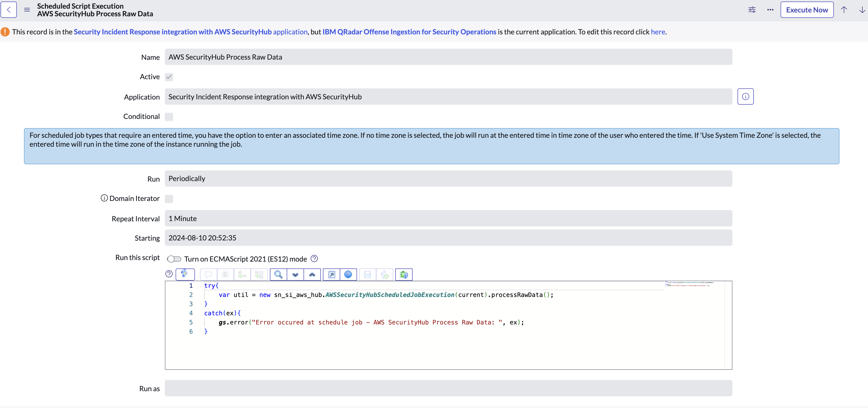Click the toggle comment toolbar icon
The image size is (868, 408).
(x=208, y=275)
